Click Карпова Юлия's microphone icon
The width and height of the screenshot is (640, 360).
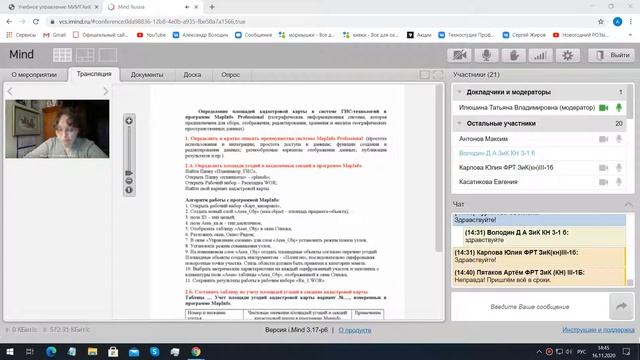pyautogui.click(x=619, y=167)
